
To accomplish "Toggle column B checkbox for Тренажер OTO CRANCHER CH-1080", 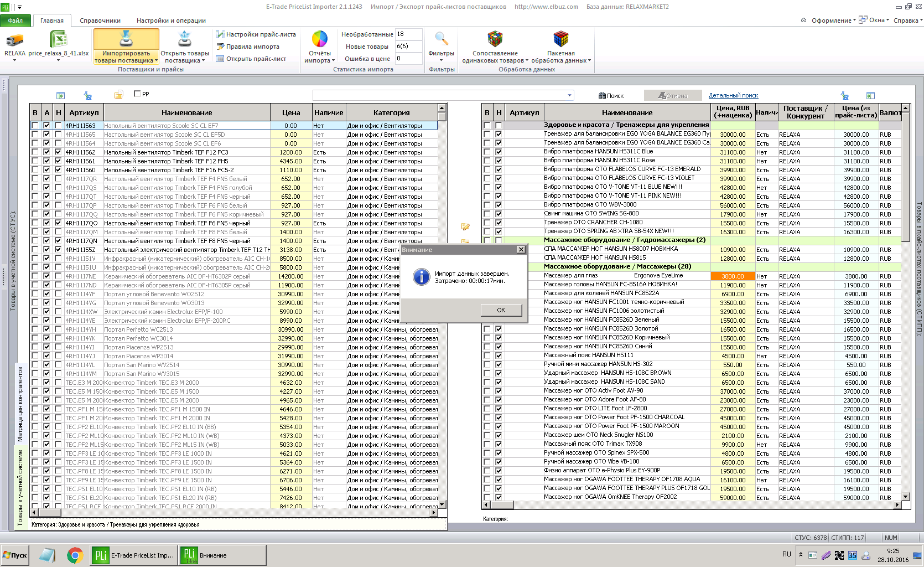I will pos(487,223).
